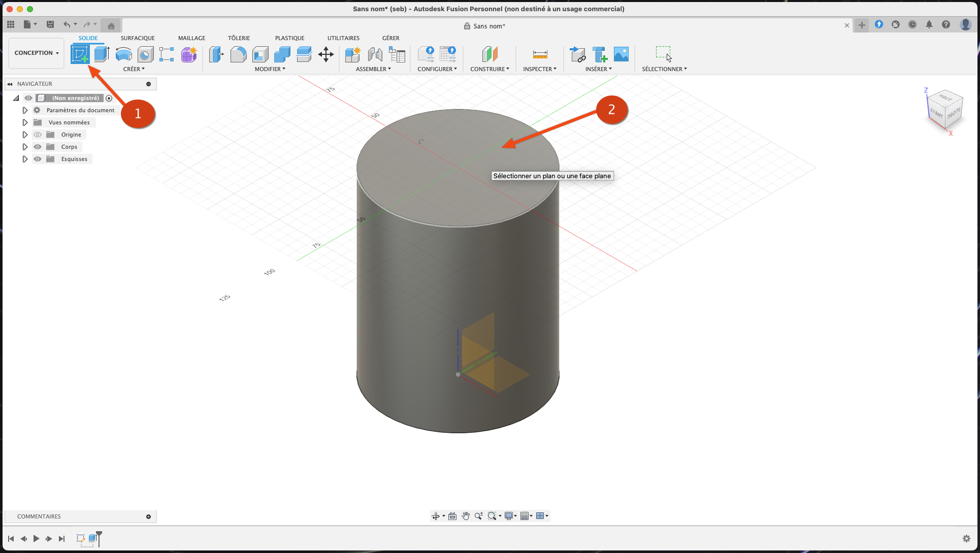The image size is (980, 553).
Task: Expand the Corps tree node
Action: [25, 147]
